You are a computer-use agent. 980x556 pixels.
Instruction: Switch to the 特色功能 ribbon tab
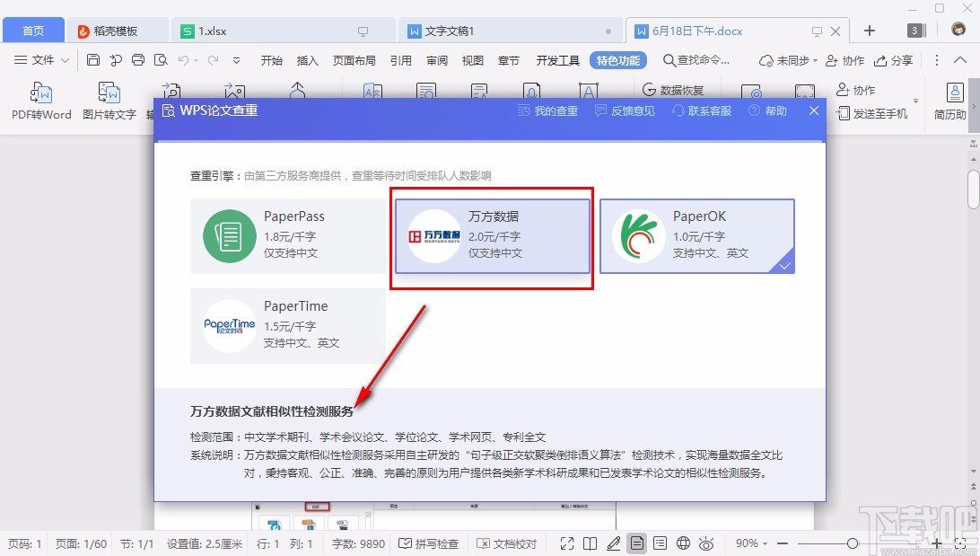pyautogui.click(x=619, y=60)
